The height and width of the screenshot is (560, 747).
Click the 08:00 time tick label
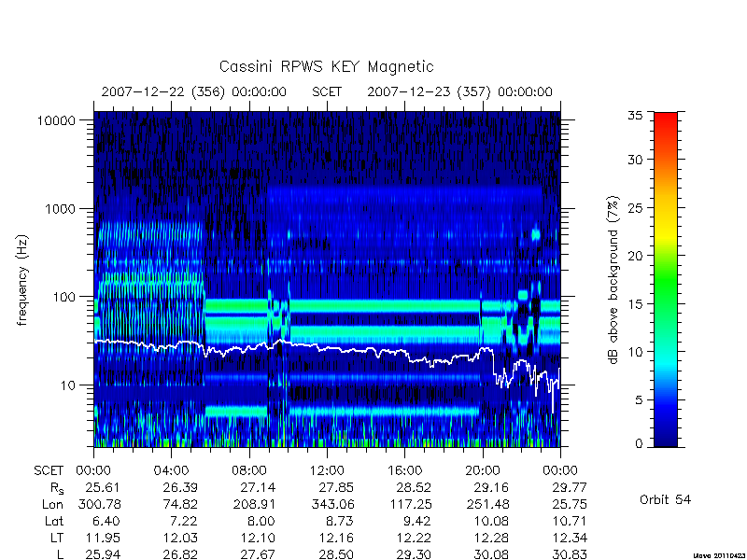click(249, 471)
